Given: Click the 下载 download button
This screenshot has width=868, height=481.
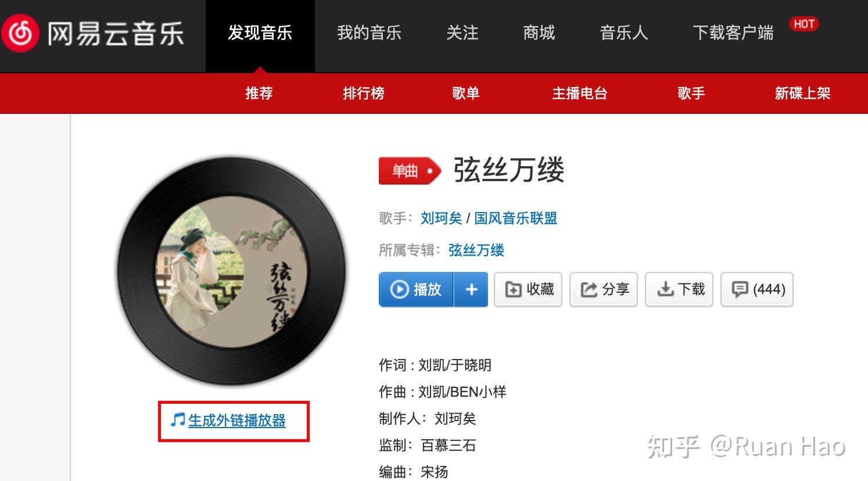Looking at the screenshot, I should [x=679, y=289].
